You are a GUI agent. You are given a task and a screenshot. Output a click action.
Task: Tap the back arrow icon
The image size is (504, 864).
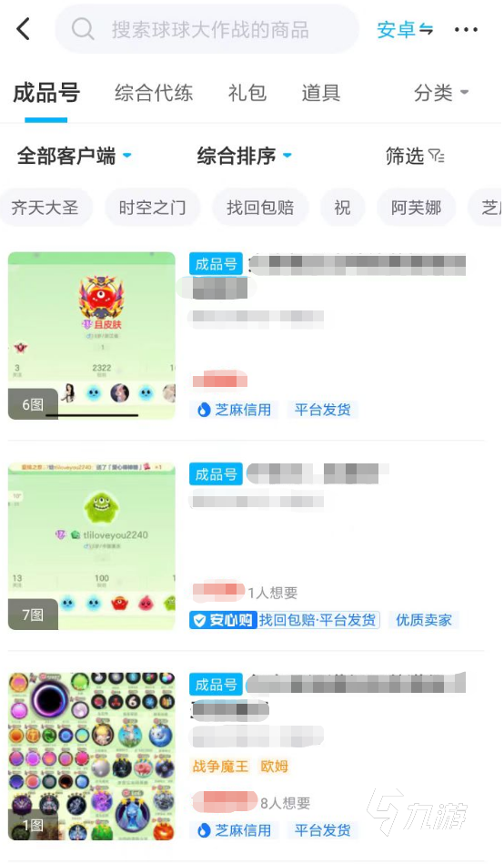pos(23,29)
